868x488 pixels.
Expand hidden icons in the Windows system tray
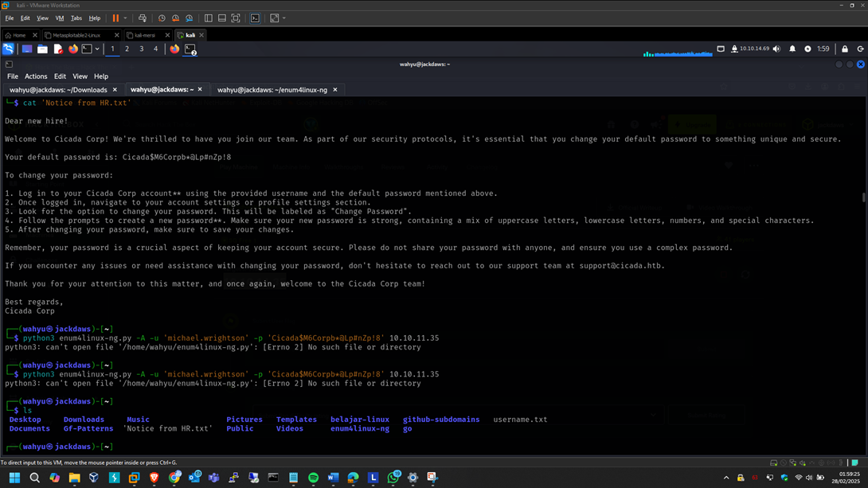[726, 478]
